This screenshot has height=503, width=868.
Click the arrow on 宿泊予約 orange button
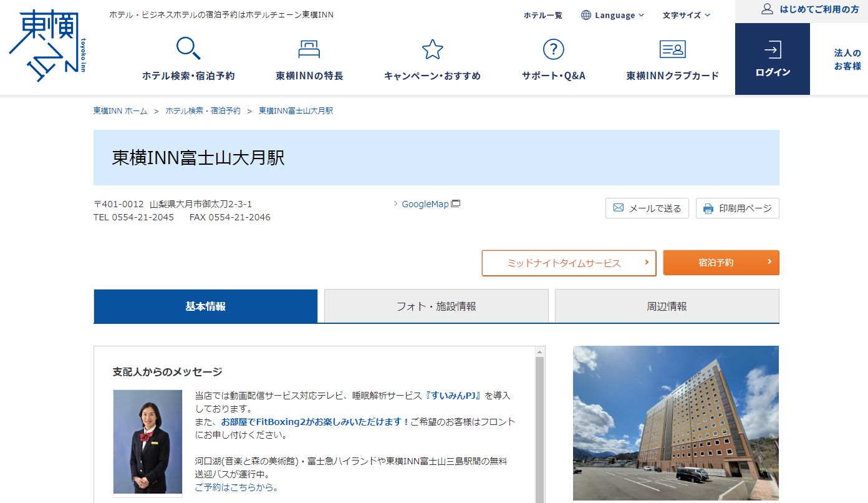tap(770, 262)
